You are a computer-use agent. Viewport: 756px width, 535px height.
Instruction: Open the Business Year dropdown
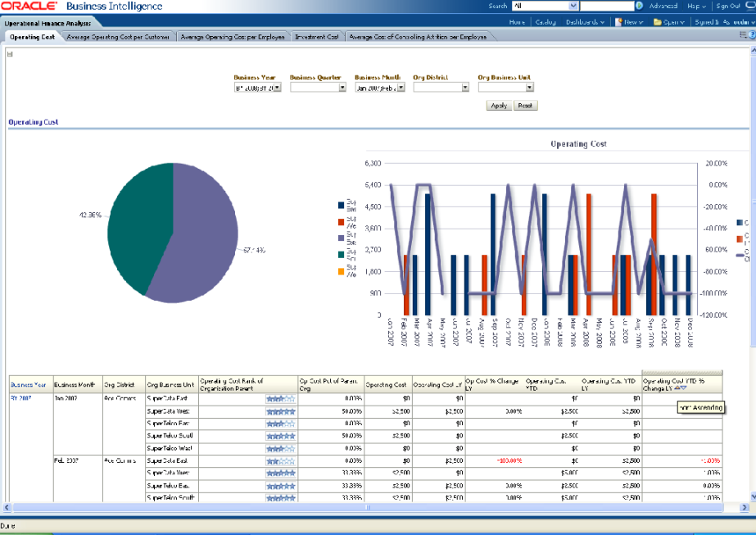click(277, 88)
